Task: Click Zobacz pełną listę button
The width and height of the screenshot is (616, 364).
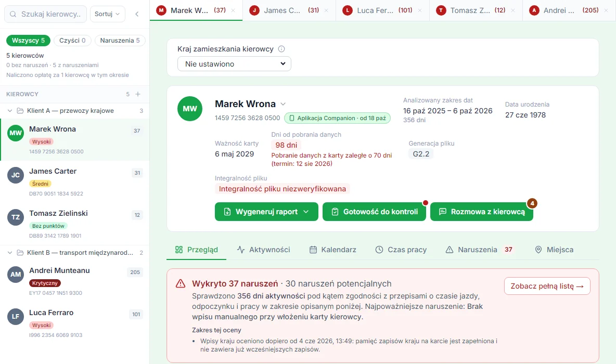Action: pos(547,286)
